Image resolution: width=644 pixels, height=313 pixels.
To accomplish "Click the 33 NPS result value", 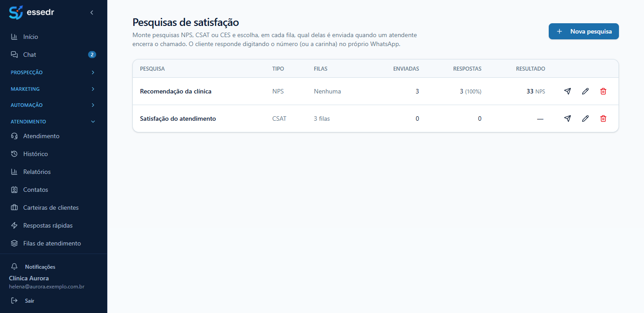I will click(x=536, y=91).
